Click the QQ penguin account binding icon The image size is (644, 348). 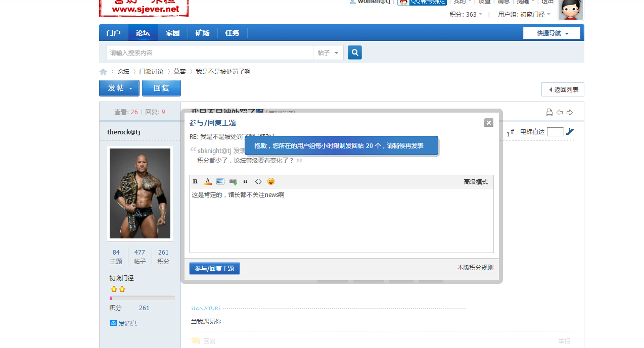pyautogui.click(x=403, y=2)
